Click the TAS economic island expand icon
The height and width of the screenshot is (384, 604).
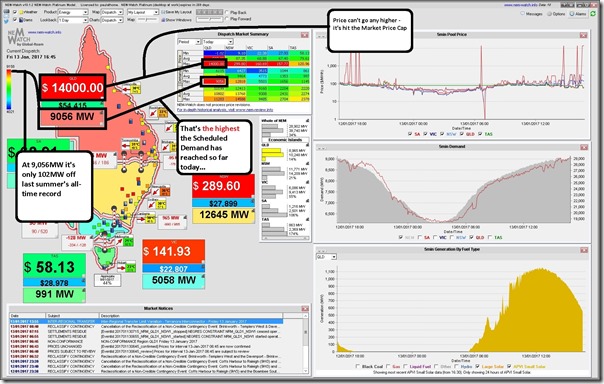(307, 220)
